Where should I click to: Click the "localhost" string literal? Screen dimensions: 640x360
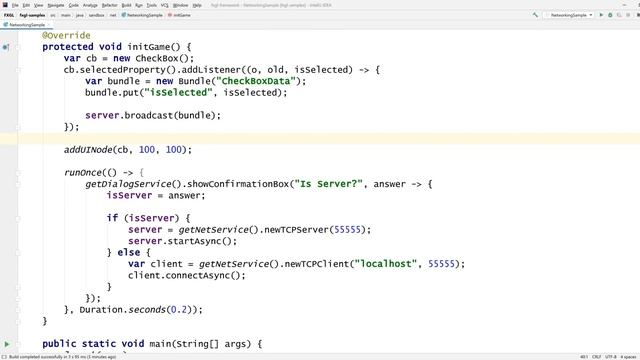386,264
